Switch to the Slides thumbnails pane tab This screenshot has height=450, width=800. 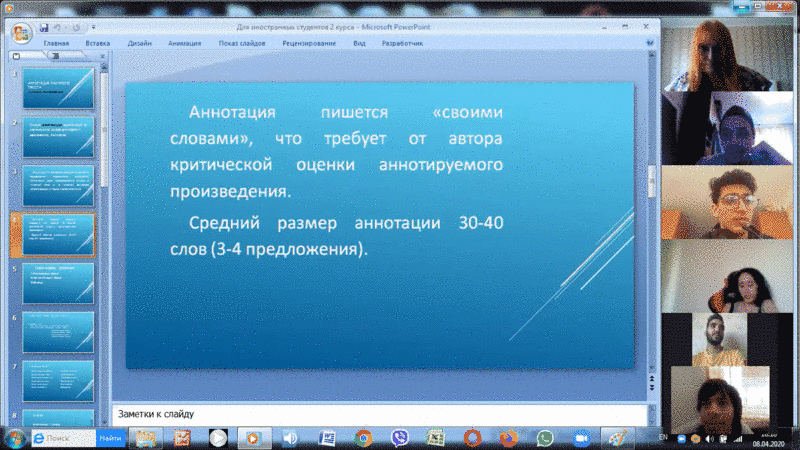[22, 57]
